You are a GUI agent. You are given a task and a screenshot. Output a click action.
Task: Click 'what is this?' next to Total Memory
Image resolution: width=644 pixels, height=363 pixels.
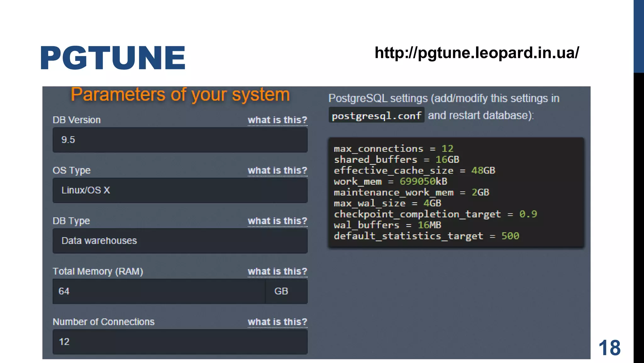(277, 271)
